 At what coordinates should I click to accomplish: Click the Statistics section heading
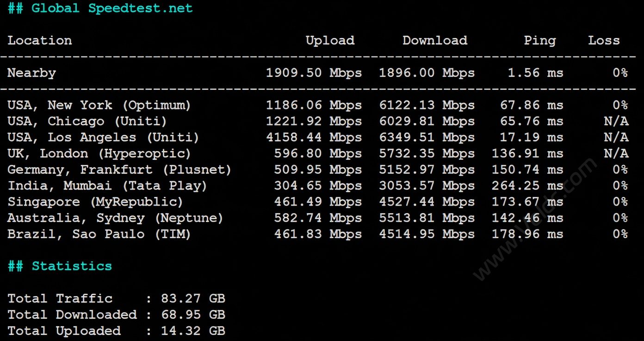pos(60,266)
